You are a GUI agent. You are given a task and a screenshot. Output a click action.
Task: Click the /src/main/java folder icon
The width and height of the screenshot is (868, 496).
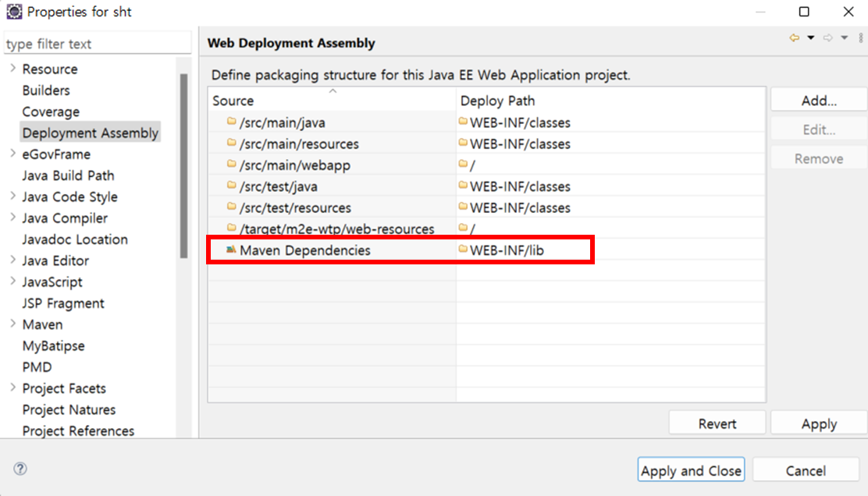pos(231,122)
